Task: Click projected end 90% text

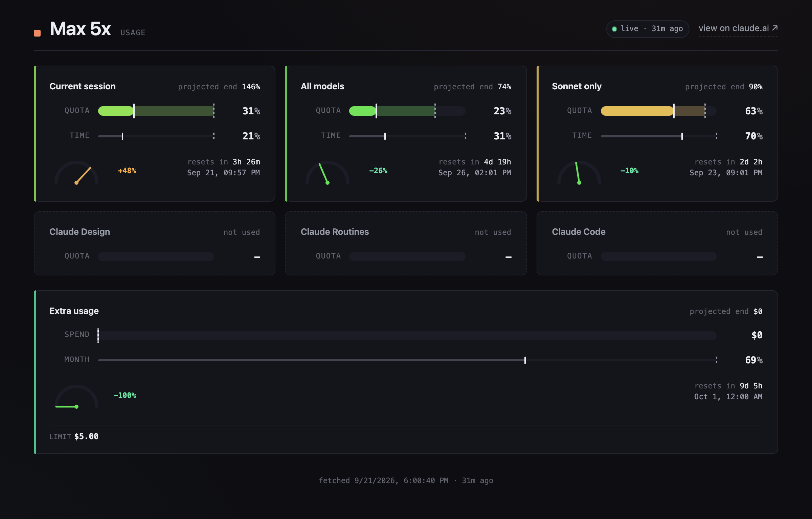Action: (724, 87)
